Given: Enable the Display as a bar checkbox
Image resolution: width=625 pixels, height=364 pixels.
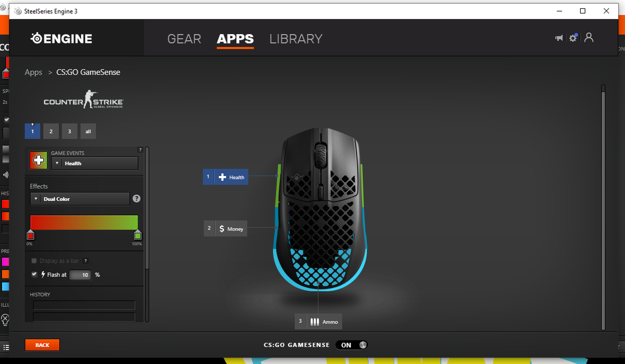Looking at the screenshot, I should tap(34, 261).
